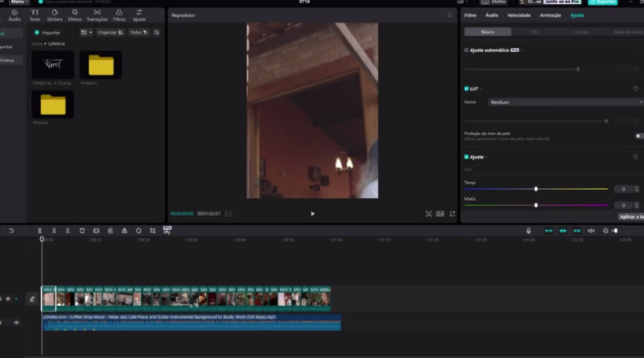644x358 pixels.
Task: Uncheck the Ajuste section checkbox
Action: click(x=466, y=157)
